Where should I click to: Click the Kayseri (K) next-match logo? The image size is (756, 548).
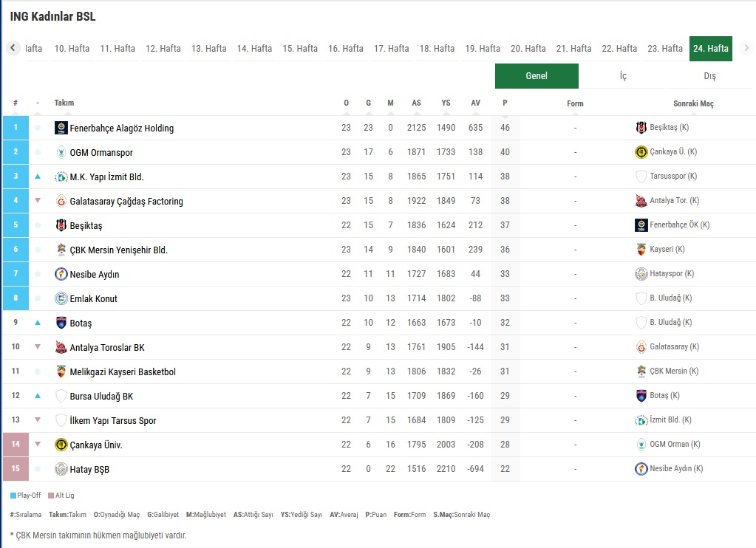click(x=641, y=249)
